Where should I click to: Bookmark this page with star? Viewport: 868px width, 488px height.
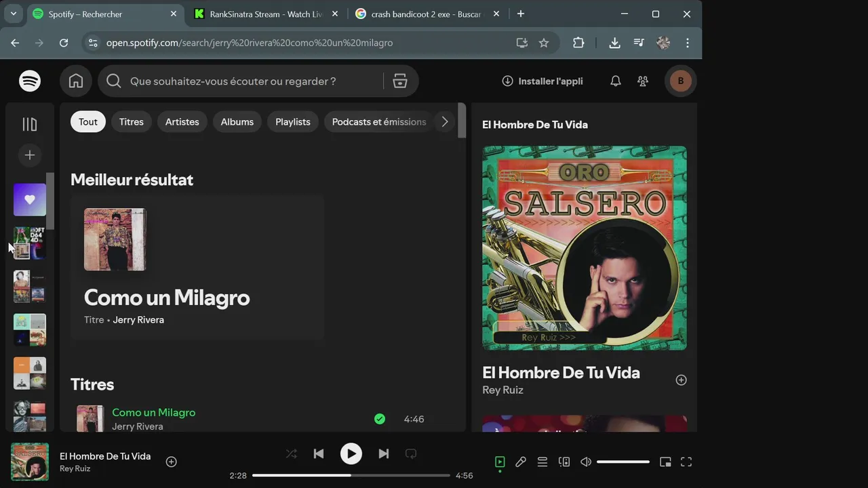(x=544, y=43)
